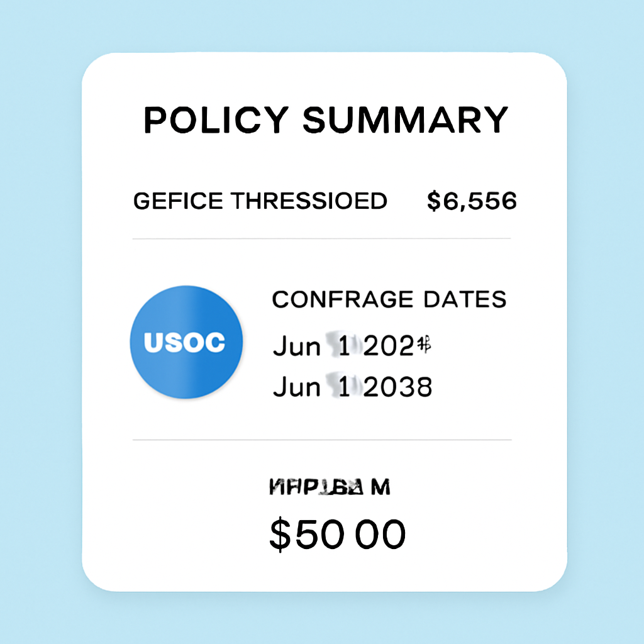Click the Jun 1 2038 end date
644x644 pixels.
pos(353,387)
